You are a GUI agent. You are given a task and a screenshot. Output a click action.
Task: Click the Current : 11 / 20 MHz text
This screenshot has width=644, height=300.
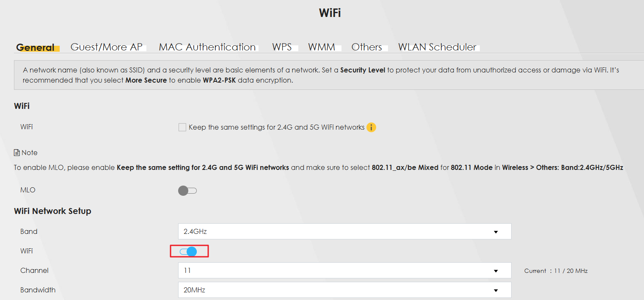[556, 271]
